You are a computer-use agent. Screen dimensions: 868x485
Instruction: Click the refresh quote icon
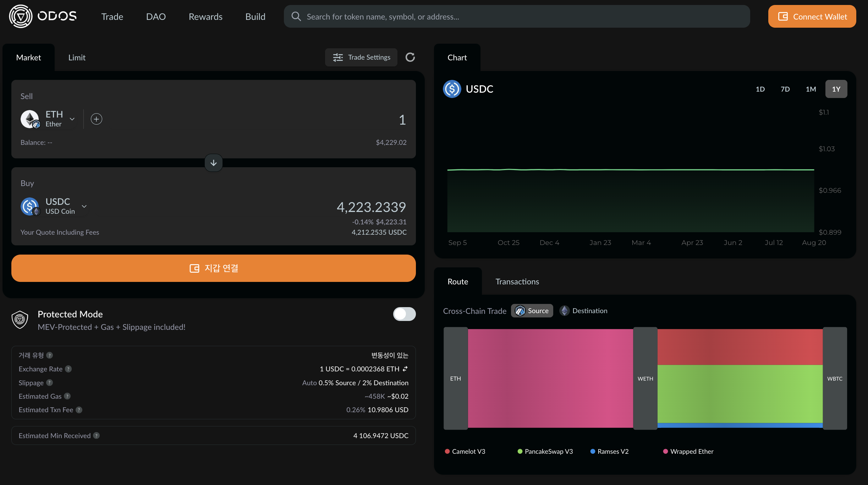(x=410, y=57)
